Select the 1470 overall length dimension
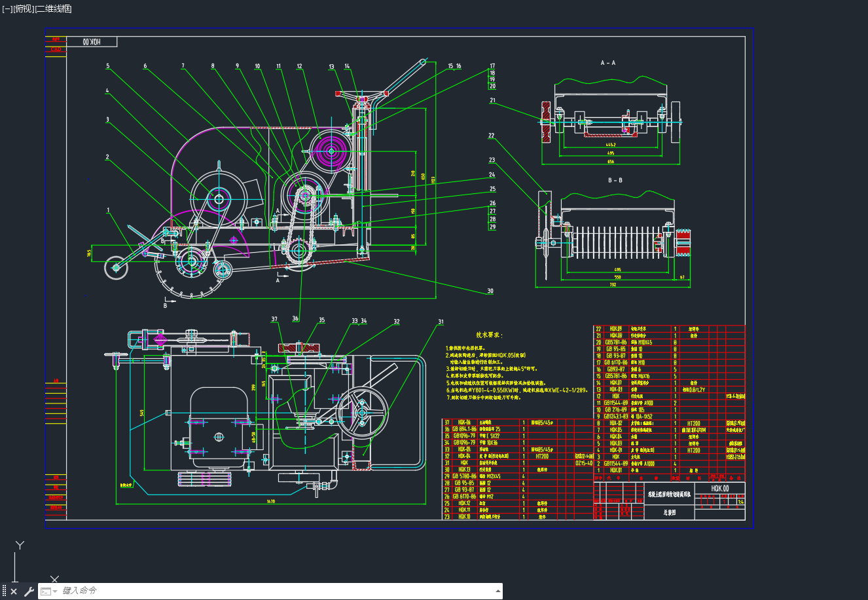This screenshot has height=600, width=868. (271, 502)
